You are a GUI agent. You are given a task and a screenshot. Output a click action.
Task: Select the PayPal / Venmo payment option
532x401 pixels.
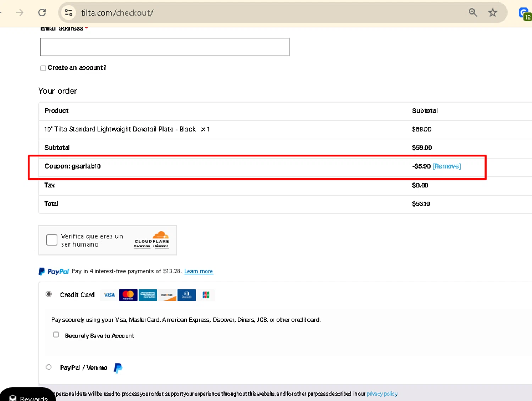coord(49,367)
